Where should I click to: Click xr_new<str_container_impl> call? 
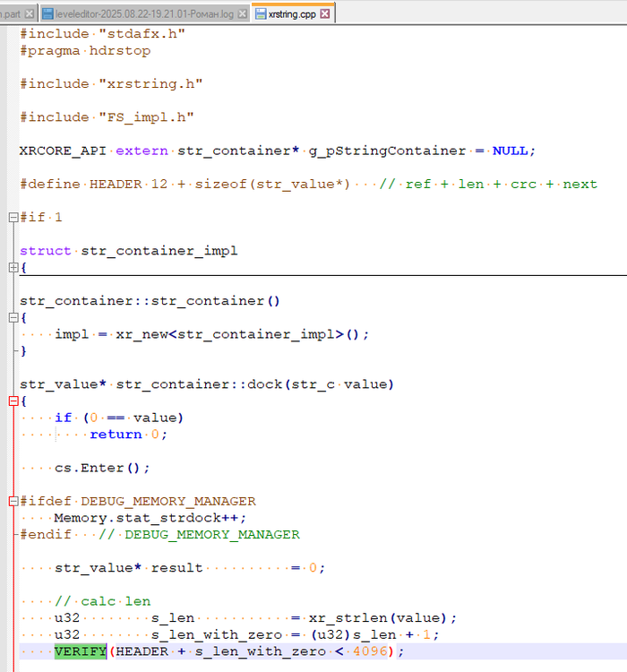[237, 334]
